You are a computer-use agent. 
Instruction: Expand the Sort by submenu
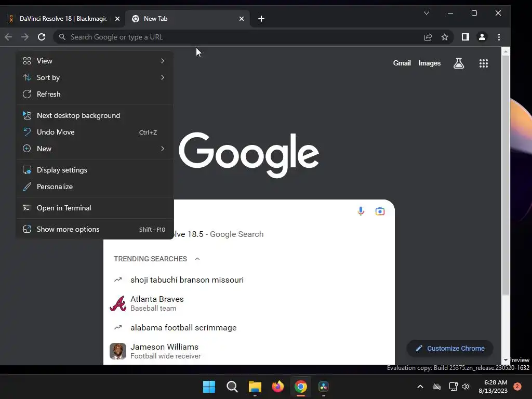point(95,77)
